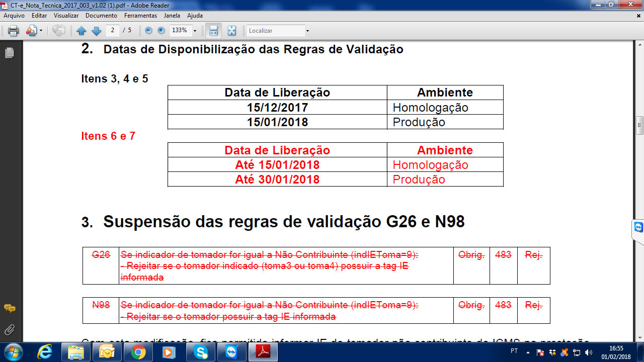Click the struck-through N98 cell
This screenshot has height=362, width=644.
coord(101,310)
